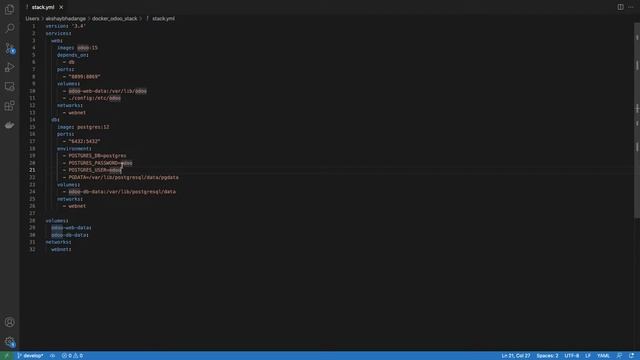Click the line with version '3.4'
Screen dimensions: 640x360
pyautogui.click(x=65, y=26)
